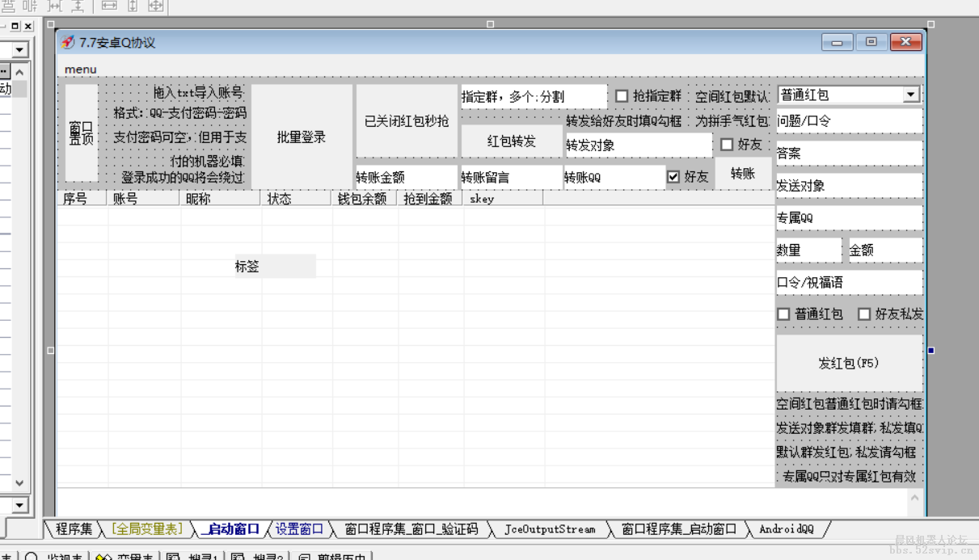Click the make same height toolbar icon
The height and width of the screenshot is (560, 979).
[x=133, y=6]
